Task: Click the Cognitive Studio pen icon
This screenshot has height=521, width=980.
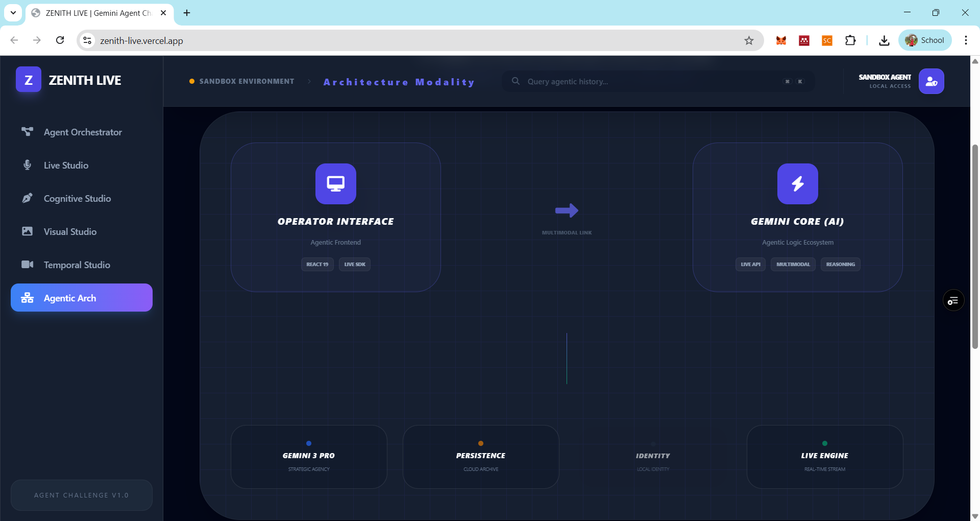Action: coord(28,198)
